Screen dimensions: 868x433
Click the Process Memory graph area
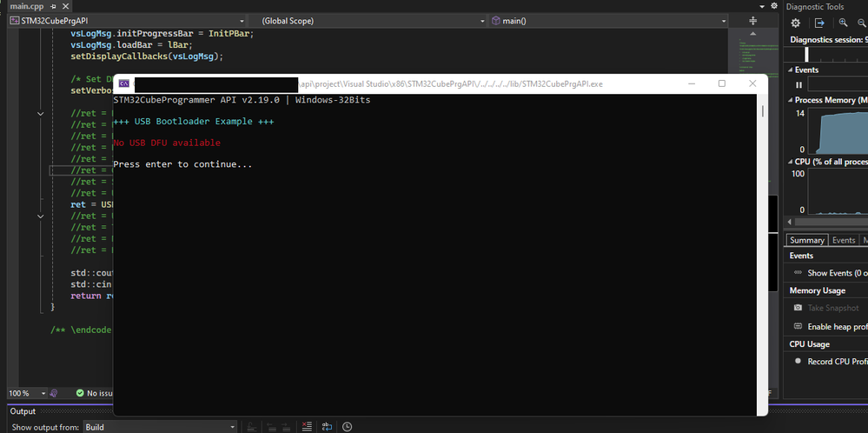pos(838,131)
